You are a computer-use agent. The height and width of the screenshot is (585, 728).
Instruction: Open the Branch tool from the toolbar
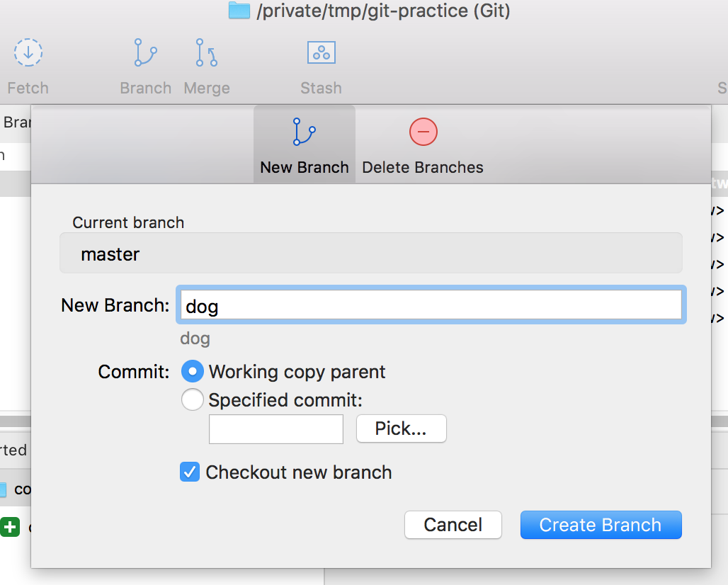tap(145, 52)
